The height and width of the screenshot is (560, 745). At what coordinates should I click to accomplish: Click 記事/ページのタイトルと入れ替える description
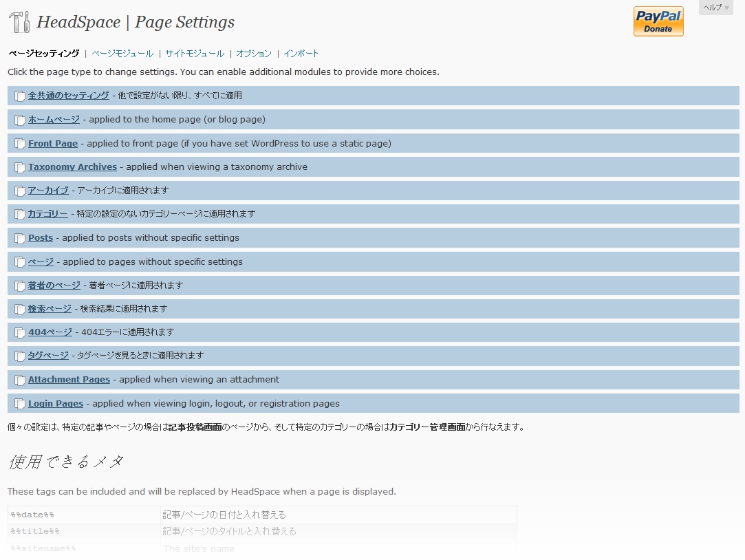pos(230,532)
